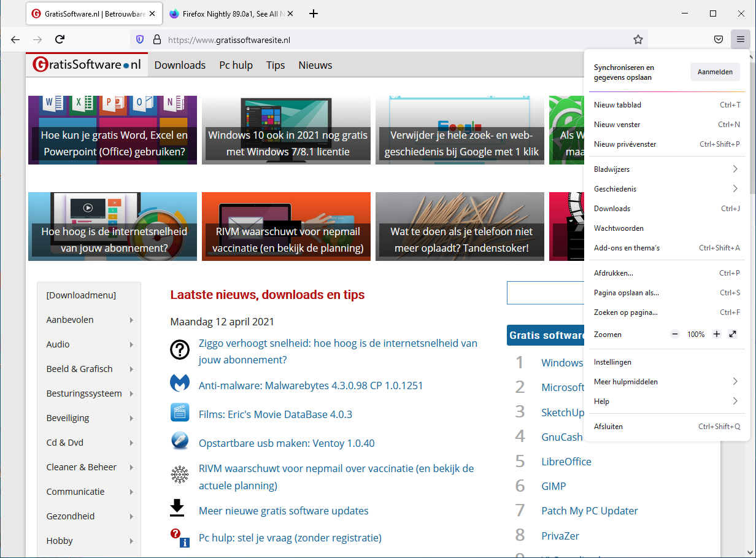Select Nieuw privévenster menu item

pyautogui.click(x=625, y=144)
